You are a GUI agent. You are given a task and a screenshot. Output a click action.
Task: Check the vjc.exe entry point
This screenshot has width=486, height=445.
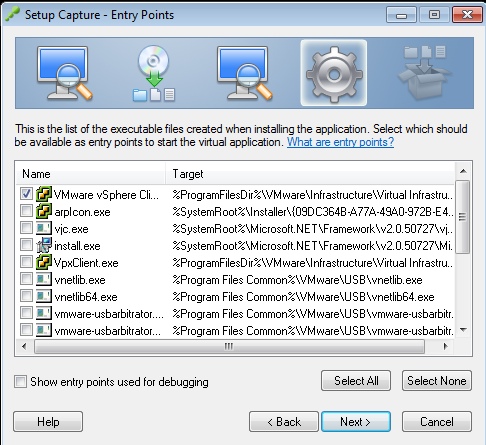26,228
